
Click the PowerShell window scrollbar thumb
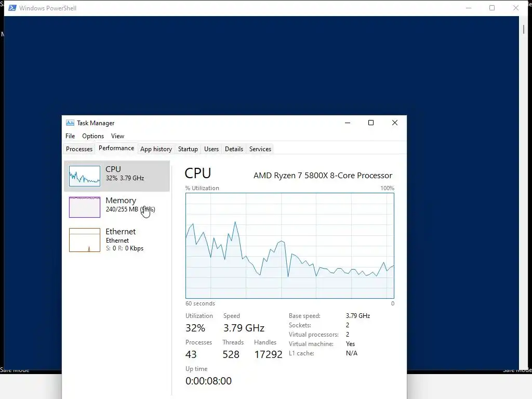pyautogui.click(x=524, y=29)
